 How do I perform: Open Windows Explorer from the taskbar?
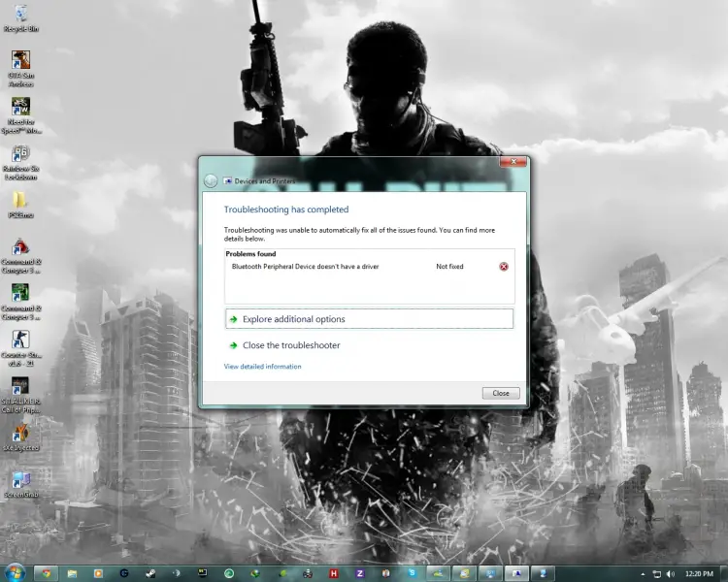(72, 573)
